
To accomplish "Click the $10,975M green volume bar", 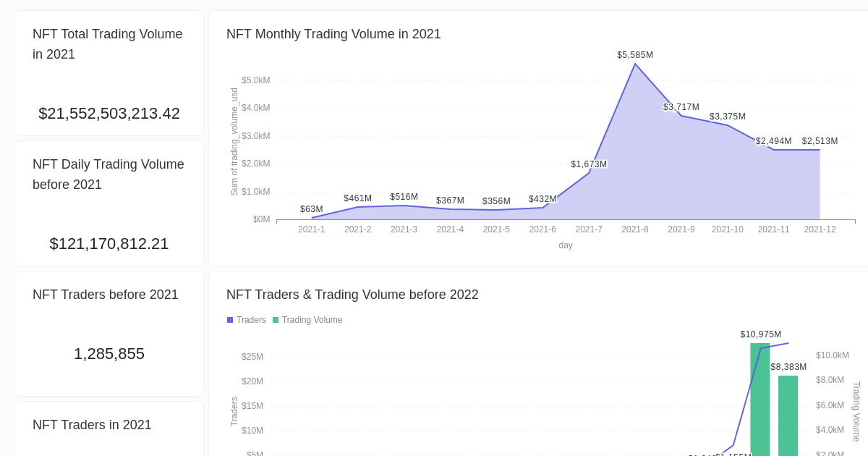I will 758,400.
